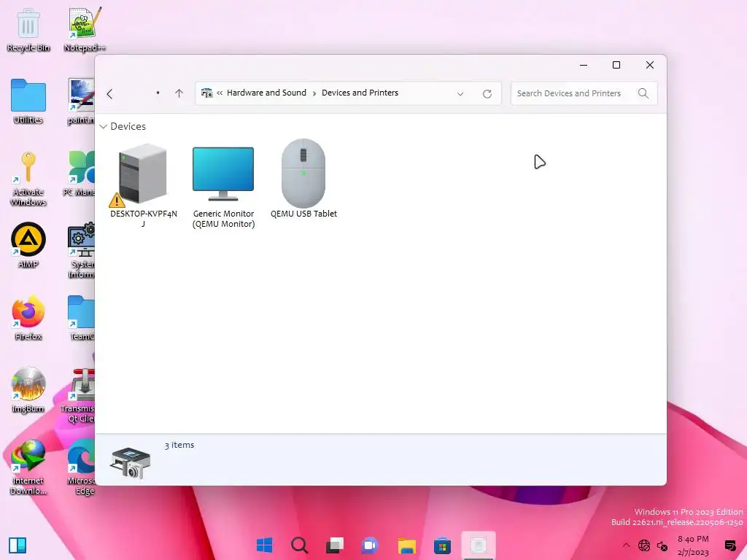Open Recycle Bin on desktop
The width and height of the screenshot is (747, 560).
(28, 29)
